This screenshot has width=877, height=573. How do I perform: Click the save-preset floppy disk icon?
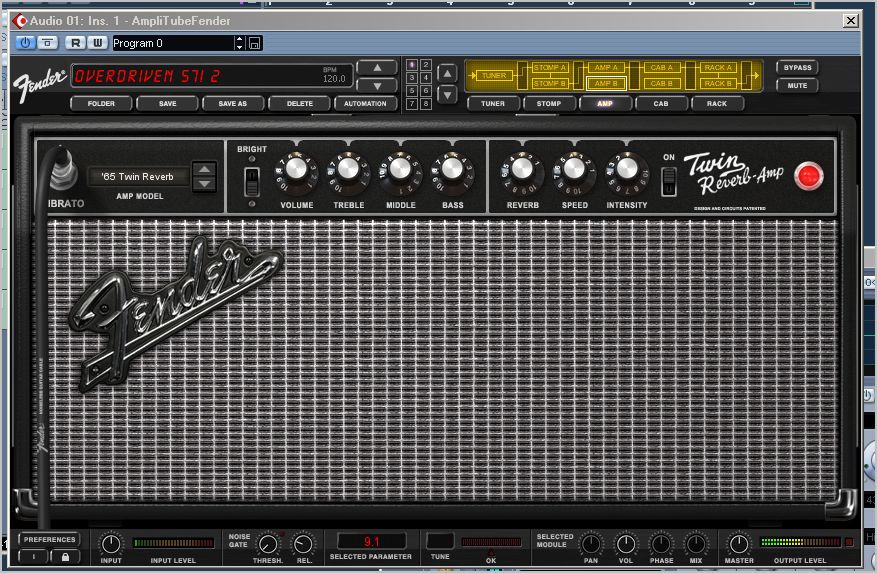click(254, 43)
